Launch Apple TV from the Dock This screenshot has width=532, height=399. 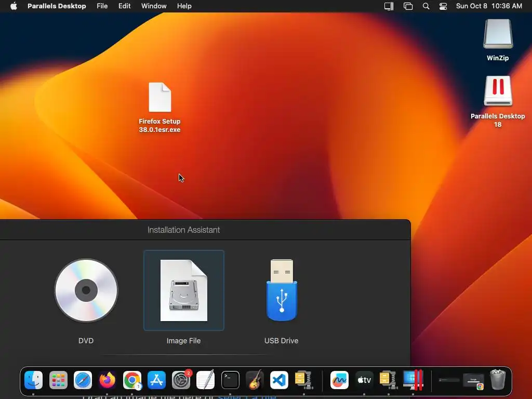(x=364, y=380)
